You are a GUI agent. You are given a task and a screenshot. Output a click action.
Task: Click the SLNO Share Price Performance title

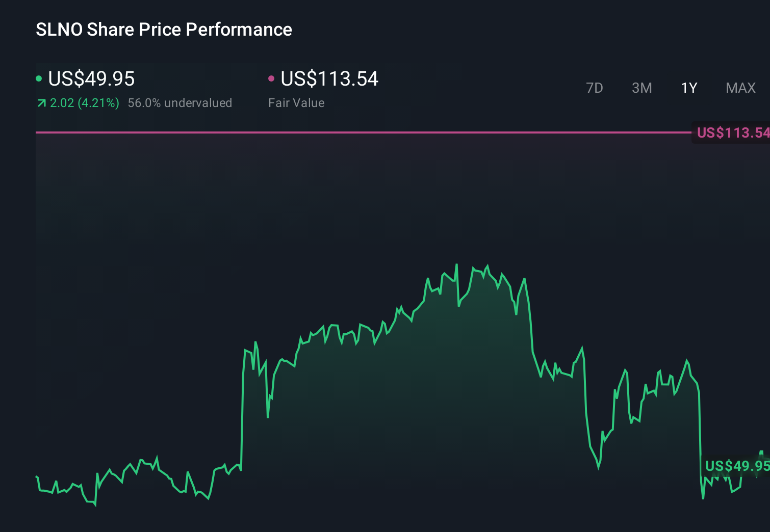point(164,30)
